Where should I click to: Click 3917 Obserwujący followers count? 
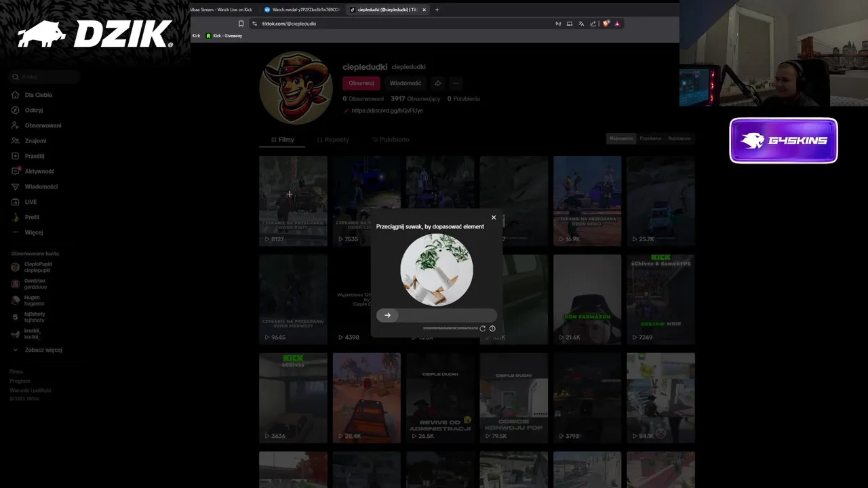[415, 99]
